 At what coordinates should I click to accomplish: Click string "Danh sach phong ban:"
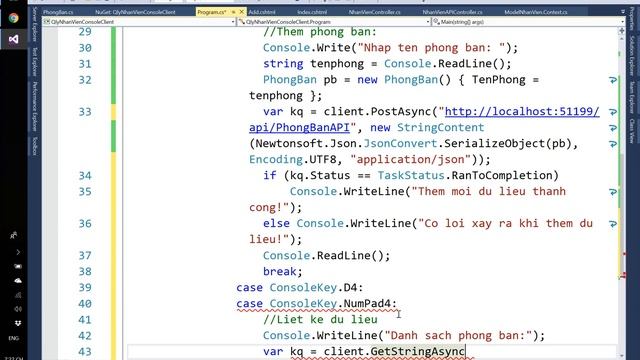pos(458,336)
